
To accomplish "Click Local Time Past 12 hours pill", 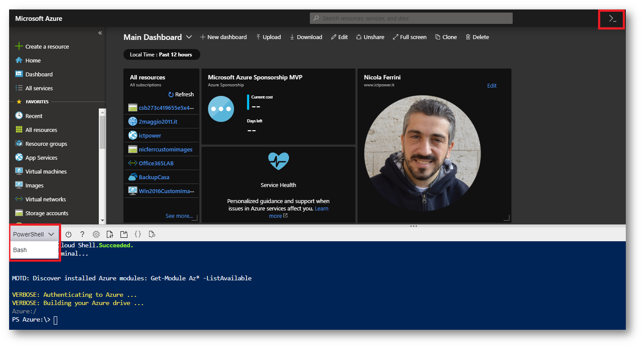I will [162, 55].
